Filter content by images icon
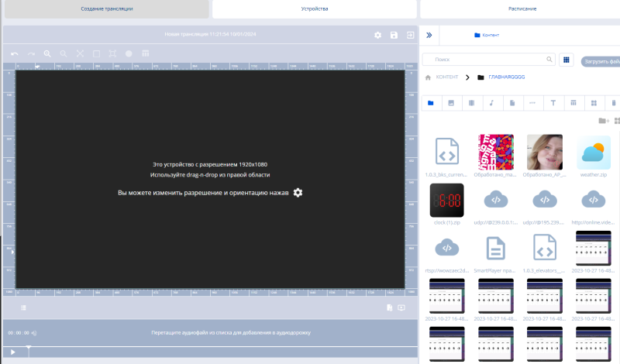 [x=450, y=102]
